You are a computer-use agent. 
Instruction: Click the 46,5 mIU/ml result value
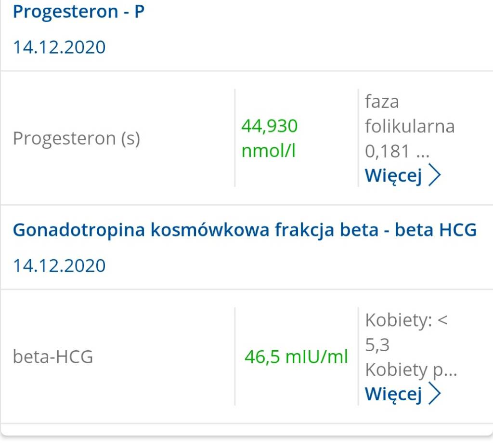[296, 357]
